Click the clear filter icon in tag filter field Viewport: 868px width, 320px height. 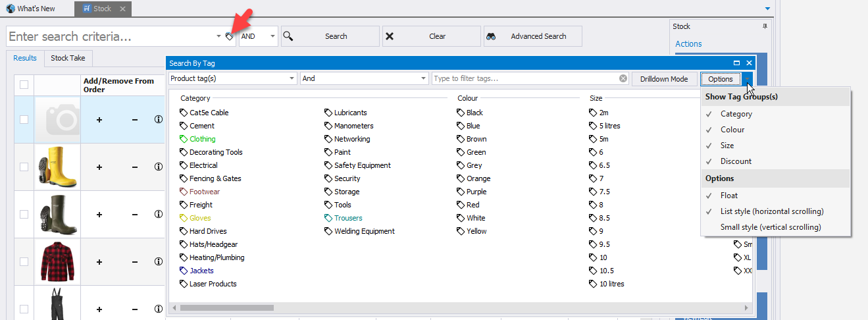point(623,79)
